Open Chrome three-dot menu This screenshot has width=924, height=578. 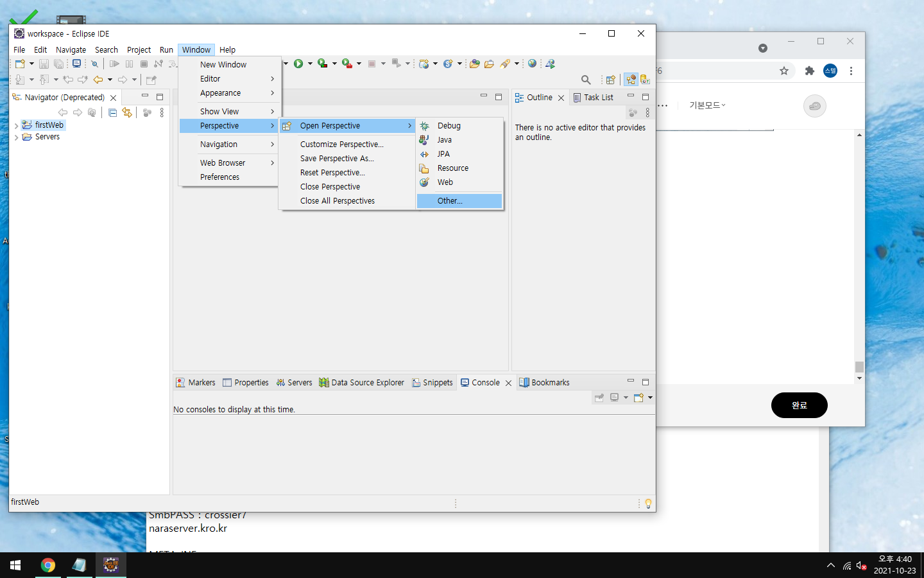click(x=851, y=71)
